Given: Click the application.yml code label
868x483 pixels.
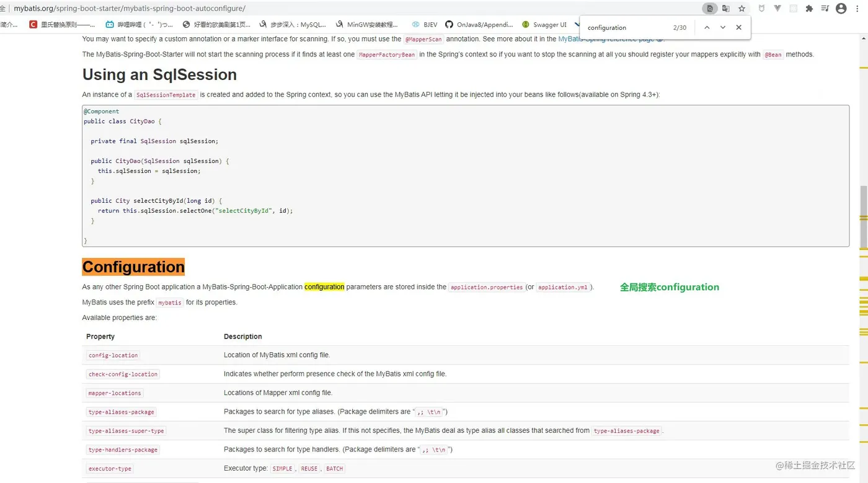Looking at the screenshot, I should (x=563, y=287).
